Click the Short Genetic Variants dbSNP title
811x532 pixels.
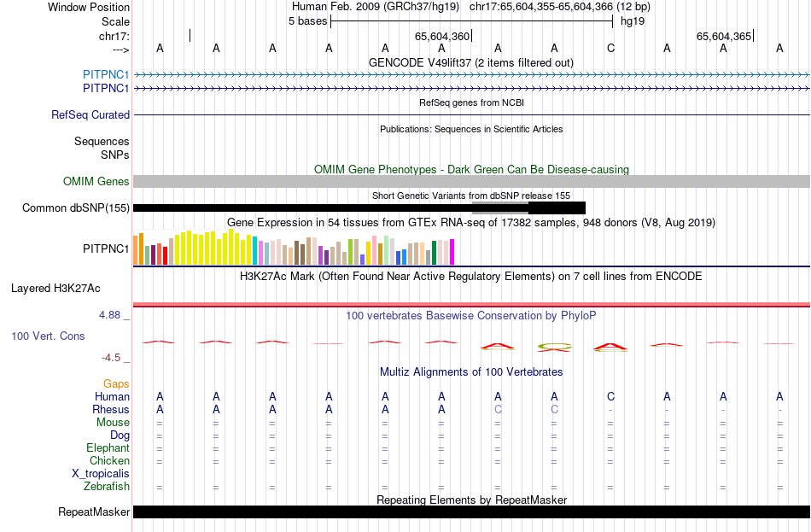coord(471,196)
